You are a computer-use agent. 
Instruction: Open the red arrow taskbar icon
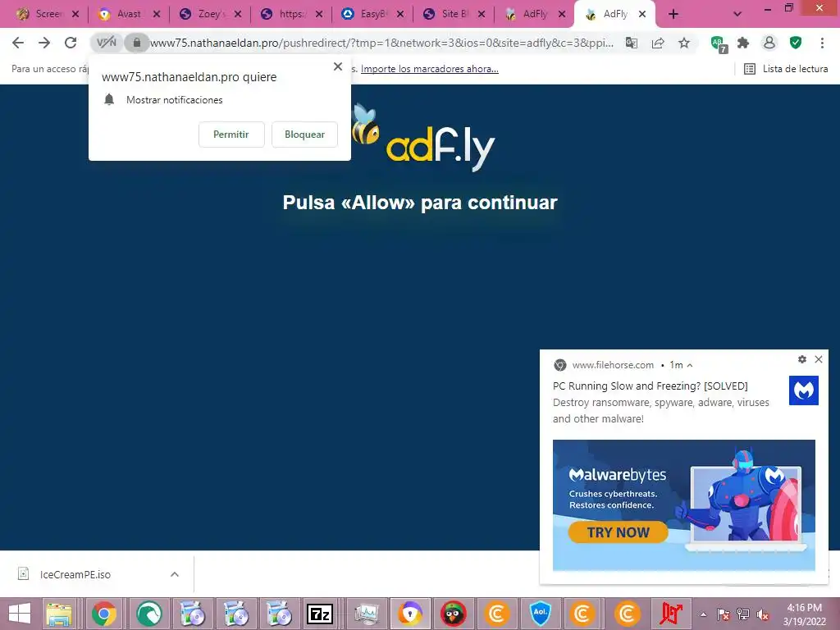(x=671, y=614)
